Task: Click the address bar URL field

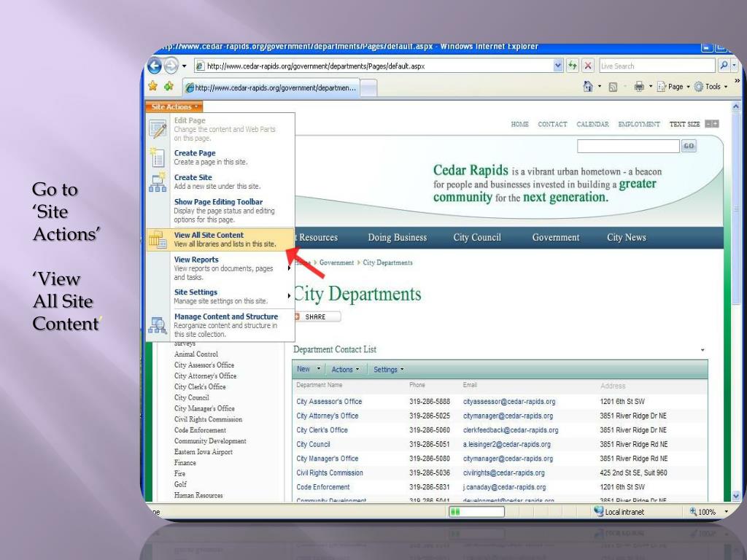Action: point(374,66)
